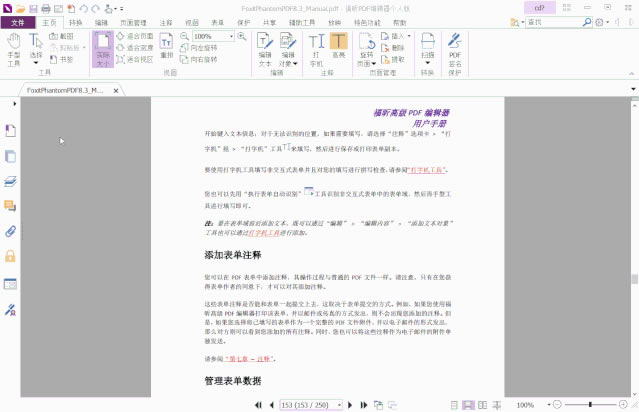Select the Typewriter (打字机) tool
639x412 pixels.
point(316,50)
